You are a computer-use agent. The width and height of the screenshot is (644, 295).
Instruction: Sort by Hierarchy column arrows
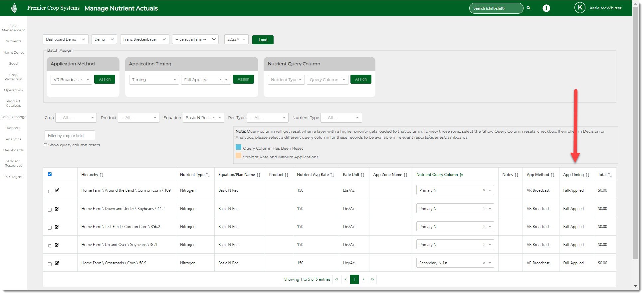(102, 175)
